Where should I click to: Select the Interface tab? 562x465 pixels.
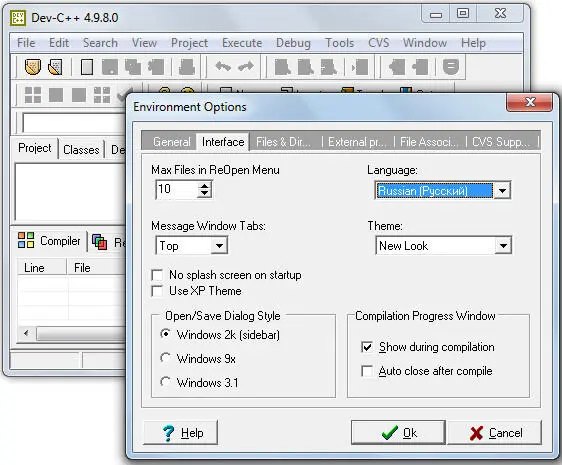pos(223,142)
